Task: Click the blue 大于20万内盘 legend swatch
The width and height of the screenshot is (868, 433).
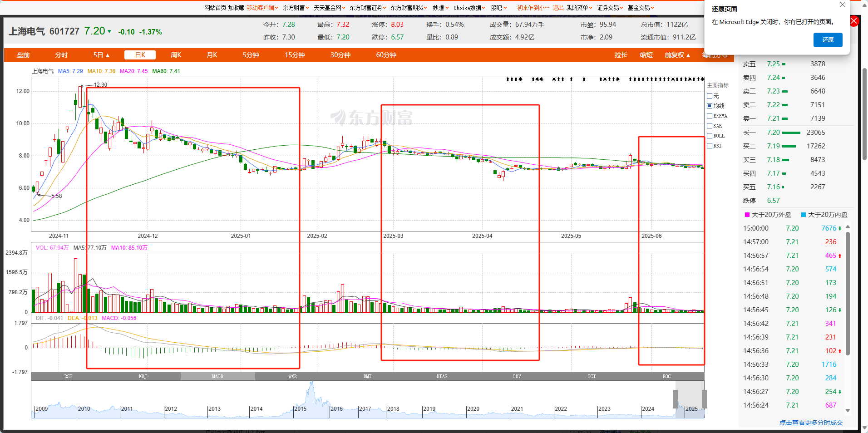Action: 804,215
